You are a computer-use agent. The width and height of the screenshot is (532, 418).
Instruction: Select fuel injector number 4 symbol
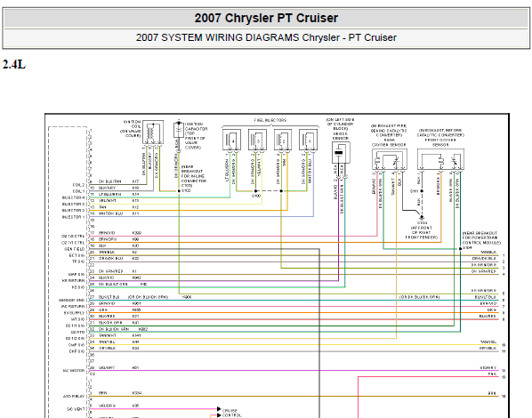point(232,140)
